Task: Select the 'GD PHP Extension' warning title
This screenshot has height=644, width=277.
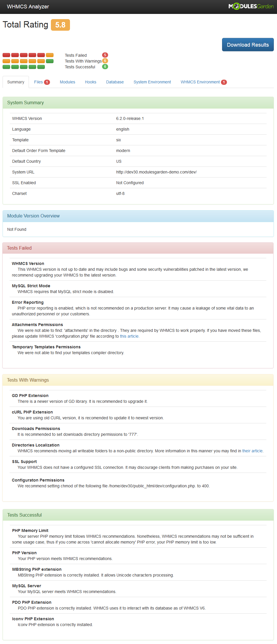Action: [x=30, y=396]
